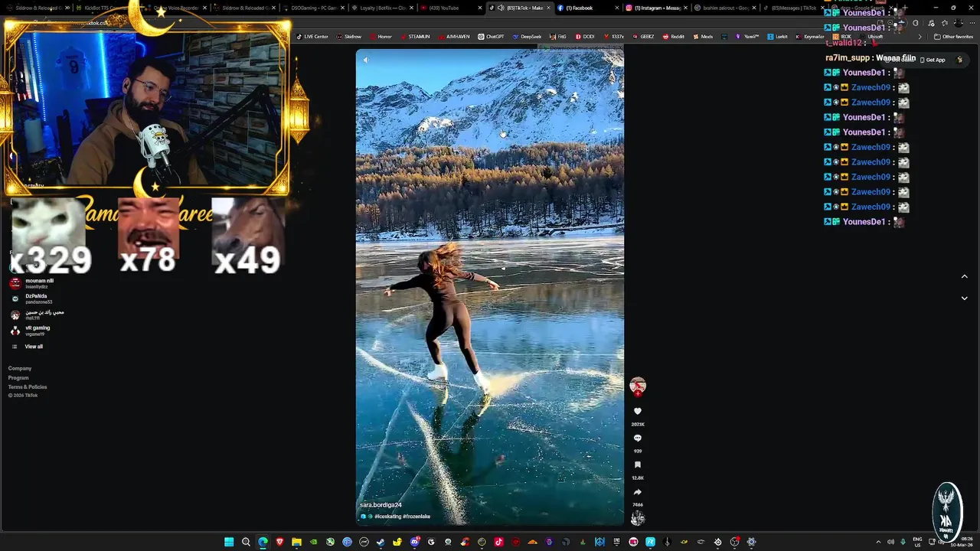Go to next video with down chevron
This screenshot has width=980, height=551.
point(964,298)
